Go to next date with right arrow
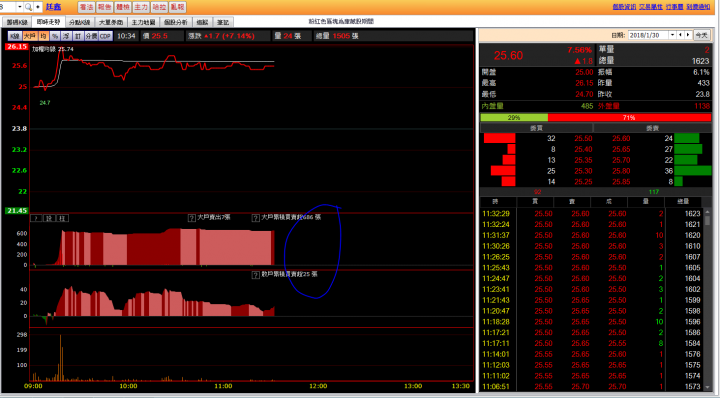 688,35
